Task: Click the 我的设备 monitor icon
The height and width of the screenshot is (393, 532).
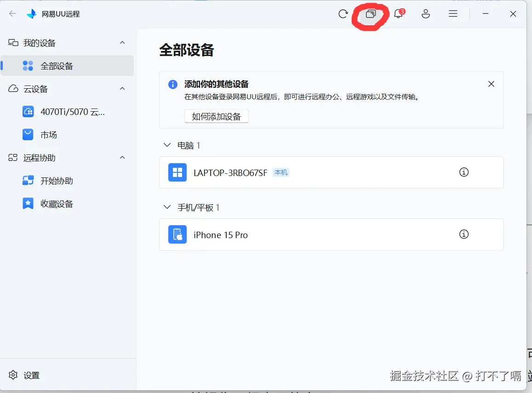Action: point(13,43)
